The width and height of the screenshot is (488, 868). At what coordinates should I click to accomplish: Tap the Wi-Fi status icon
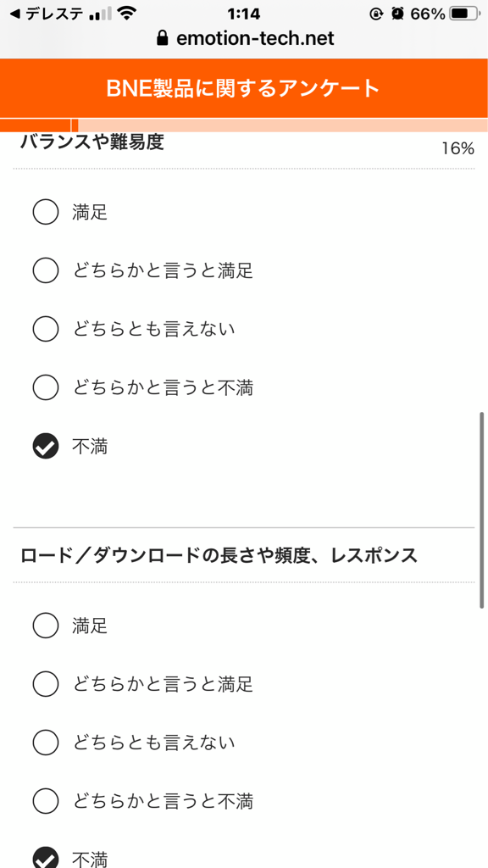pyautogui.click(x=128, y=14)
